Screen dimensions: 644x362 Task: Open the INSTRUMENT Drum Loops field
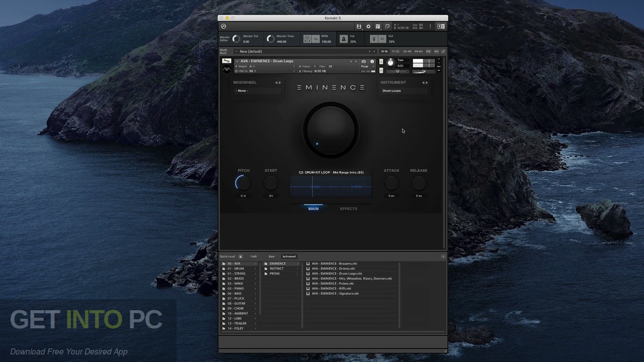click(x=405, y=90)
